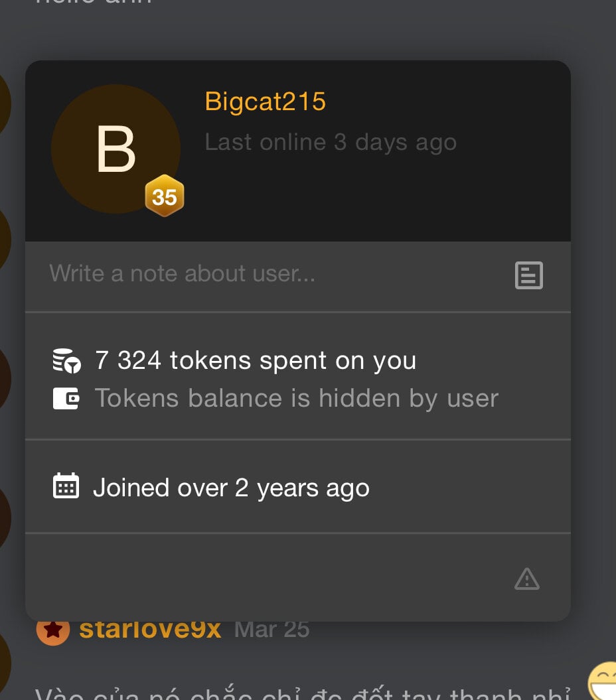Click 'Tokens balance is hidden by user' text

point(297,398)
